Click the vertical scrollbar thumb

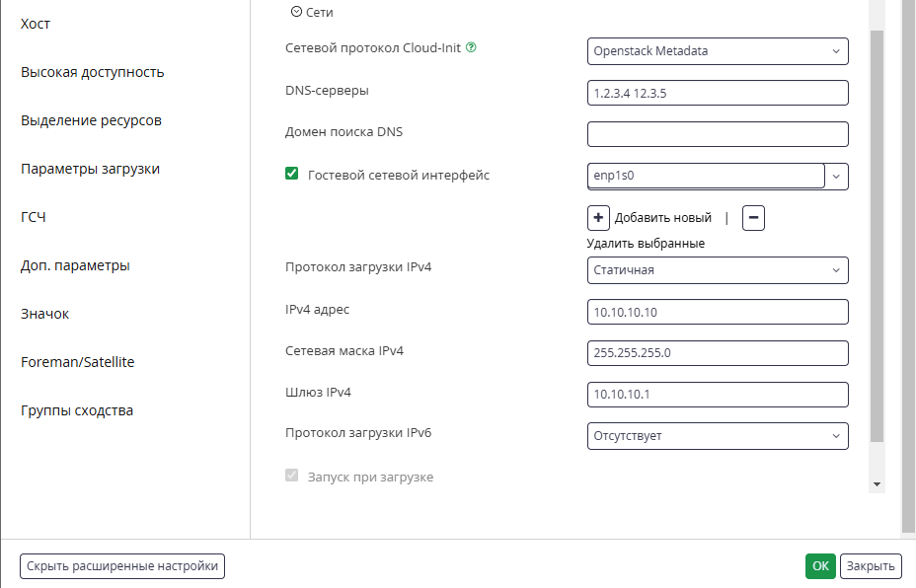click(877, 237)
